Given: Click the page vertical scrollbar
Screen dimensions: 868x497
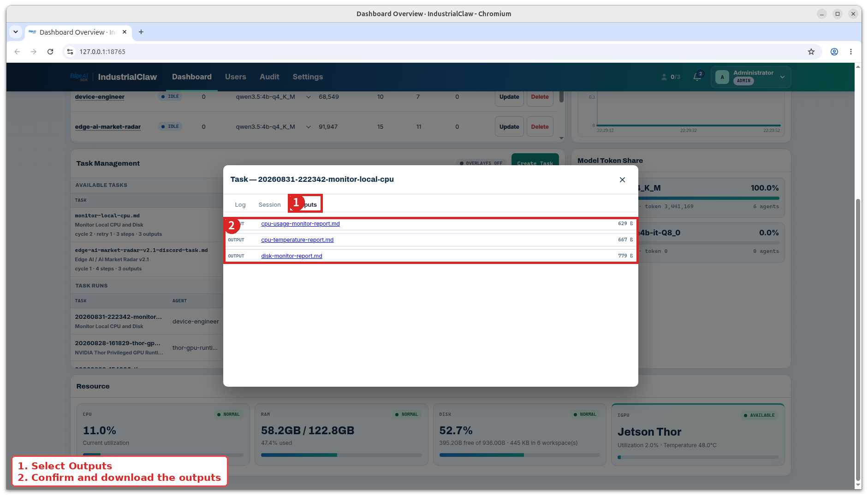Looking at the screenshot, I should pos(858,341).
